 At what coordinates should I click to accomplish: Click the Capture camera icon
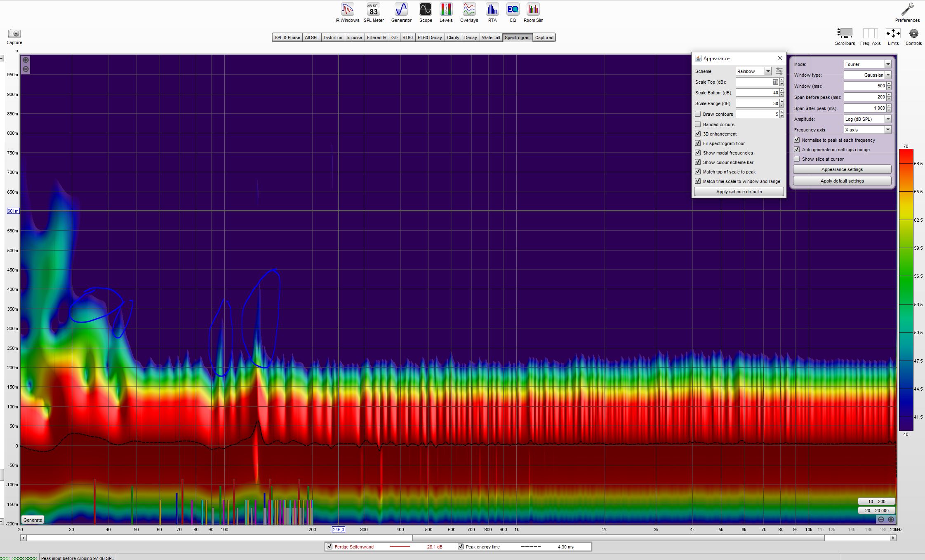(14, 34)
